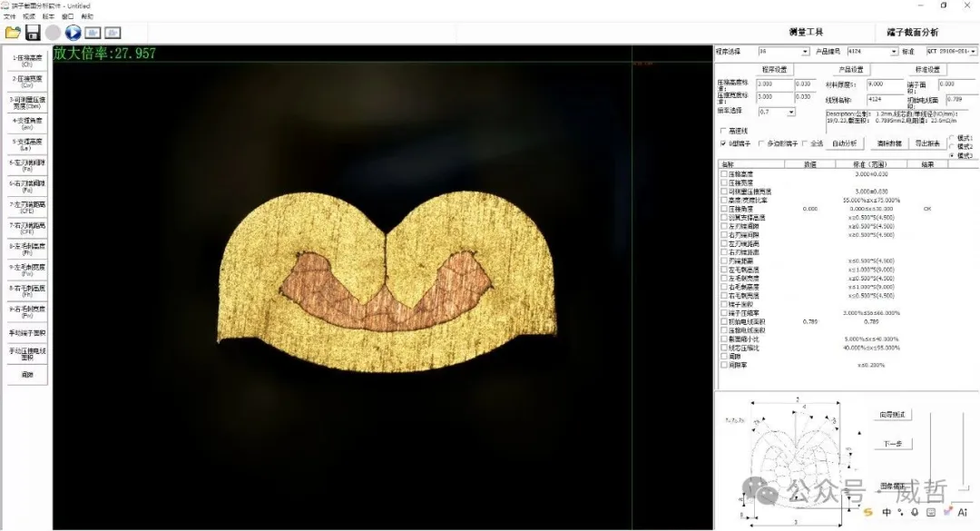Click the 下一步 button
This screenshot has width=980, height=531.
893,444
